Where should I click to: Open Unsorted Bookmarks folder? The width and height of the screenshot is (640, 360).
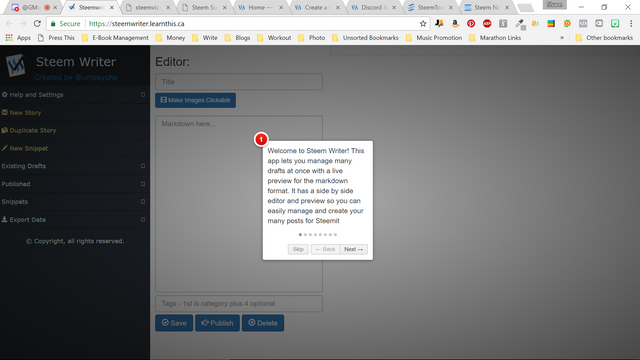[x=366, y=38]
